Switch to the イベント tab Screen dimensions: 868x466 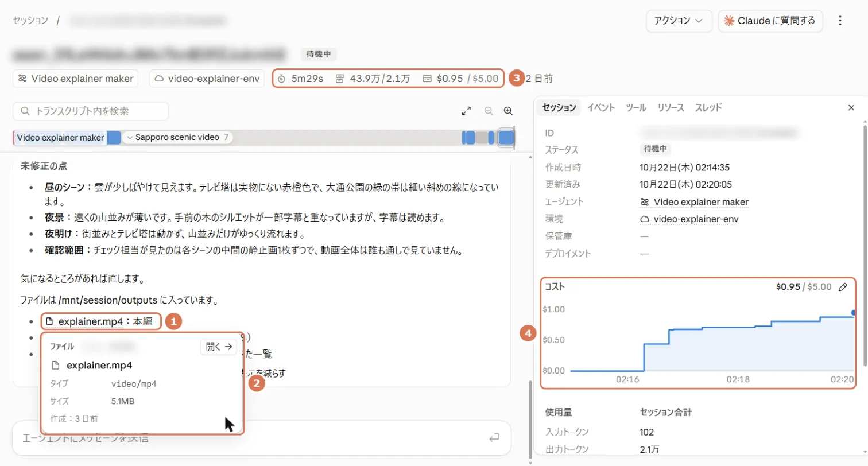pos(601,107)
